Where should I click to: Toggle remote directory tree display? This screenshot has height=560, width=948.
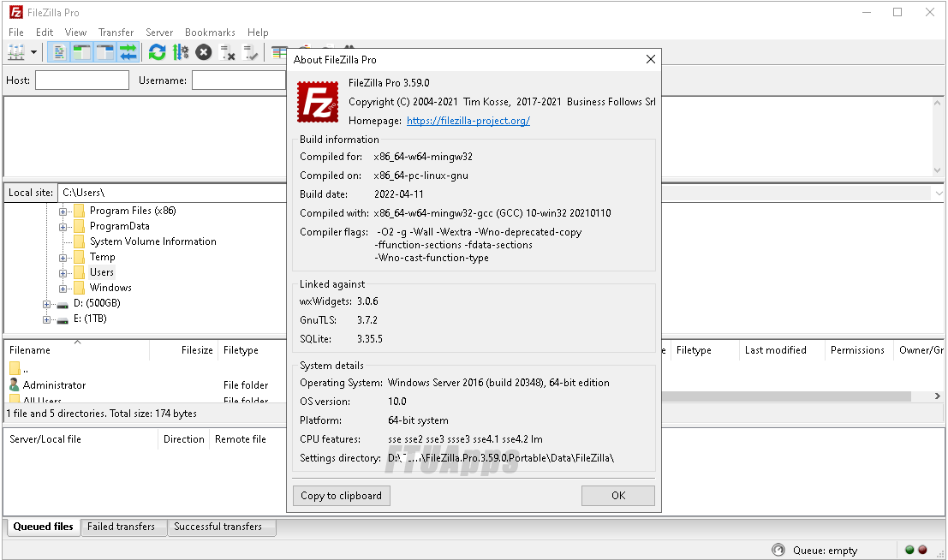(x=105, y=52)
